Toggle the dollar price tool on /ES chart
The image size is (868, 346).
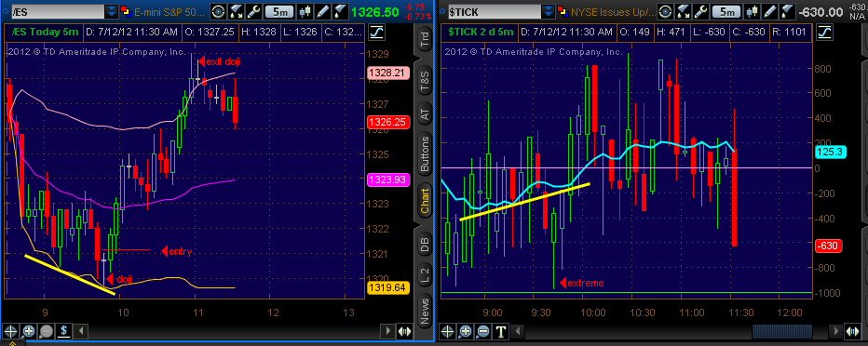click(63, 332)
